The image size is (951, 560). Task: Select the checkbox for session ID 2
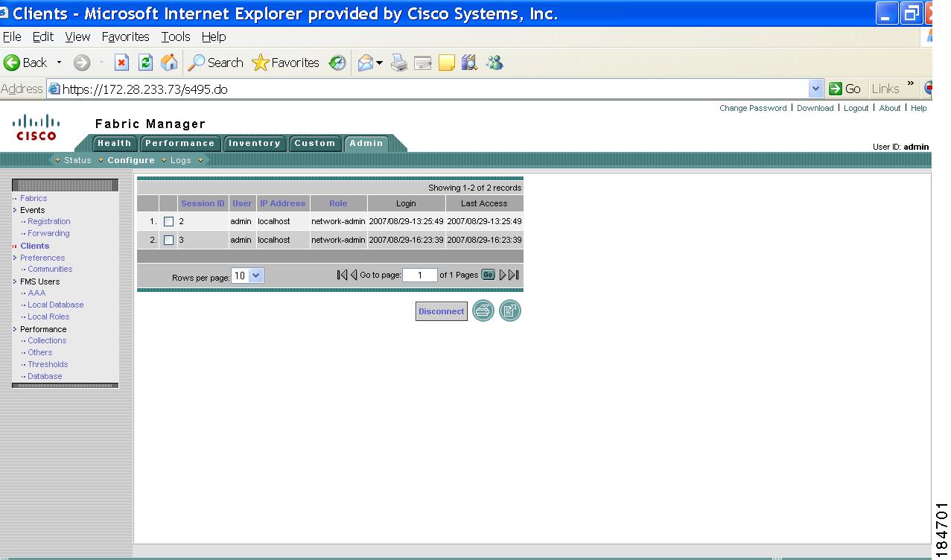pos(168,221)
